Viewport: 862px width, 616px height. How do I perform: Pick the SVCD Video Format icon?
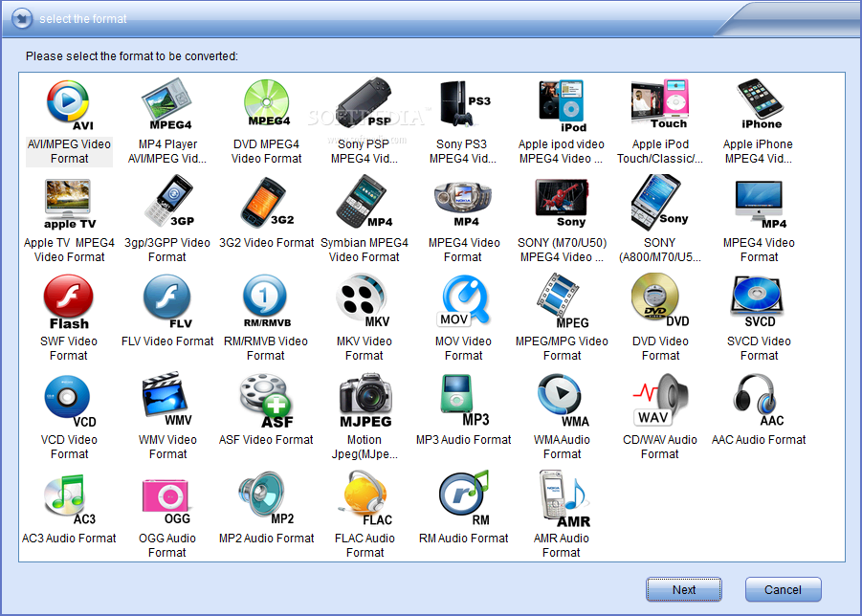(x=758, y=301)
